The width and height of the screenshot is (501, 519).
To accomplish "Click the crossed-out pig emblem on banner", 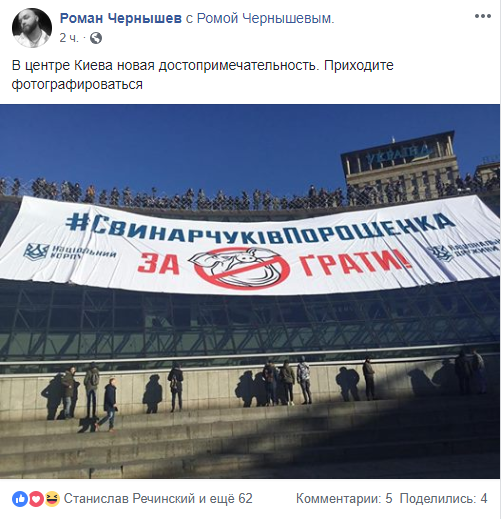I will 242,268.
